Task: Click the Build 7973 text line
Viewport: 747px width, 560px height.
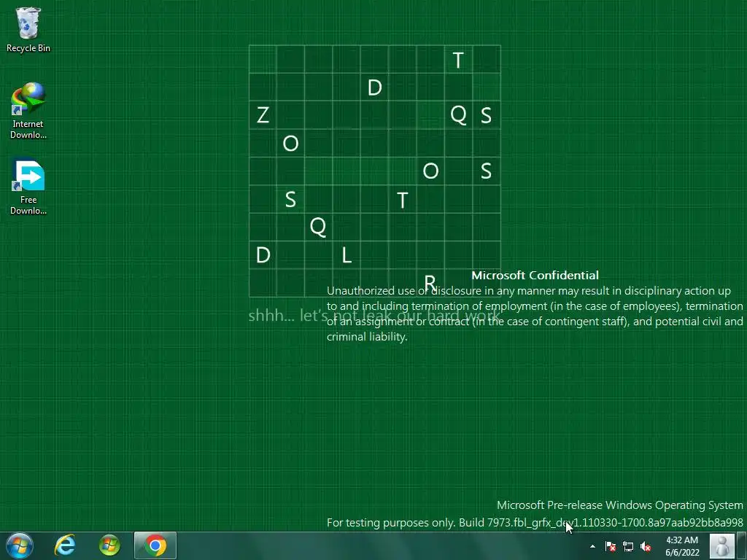Action: click(x=535, y=522)
